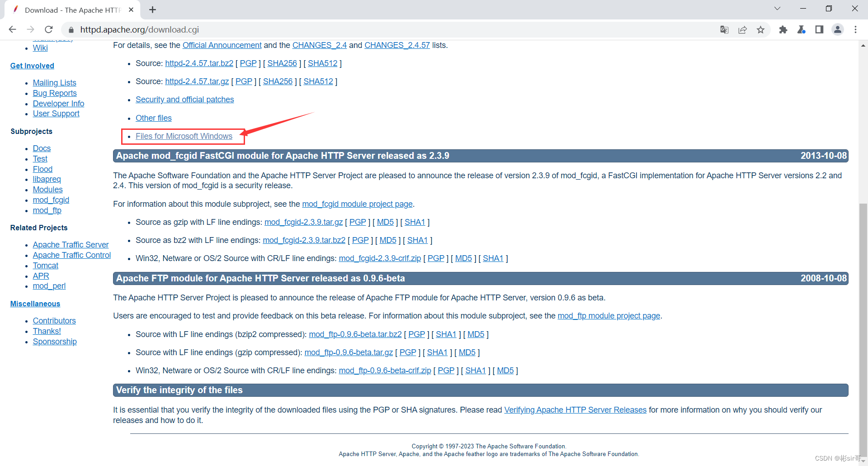Open a new tab with the plus button

point(153,10)
